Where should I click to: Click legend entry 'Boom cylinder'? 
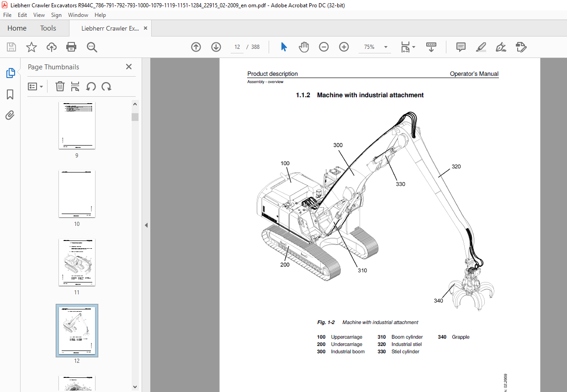pos(407,337)
